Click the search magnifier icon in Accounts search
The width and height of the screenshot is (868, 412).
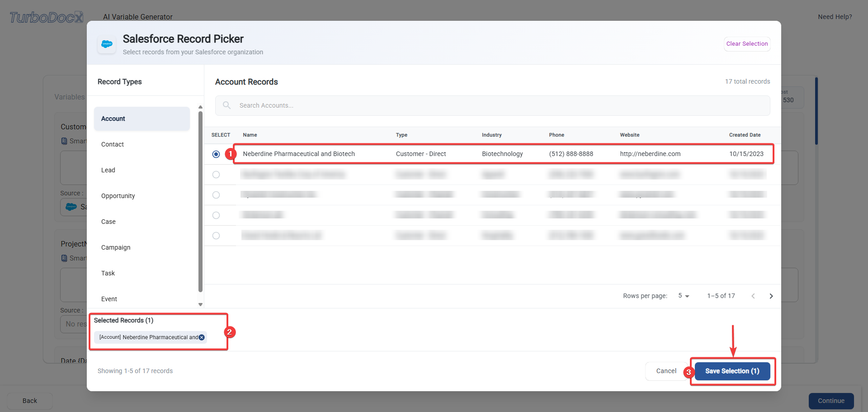[227, 105]
